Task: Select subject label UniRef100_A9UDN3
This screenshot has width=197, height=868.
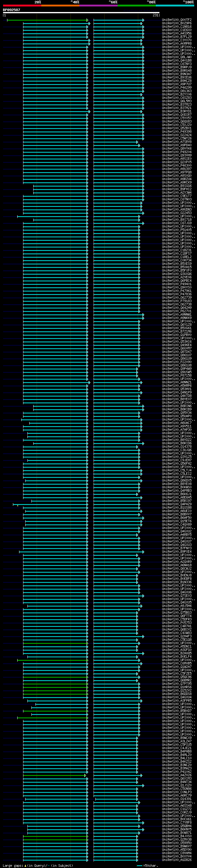Action: [x=177, y=210]
